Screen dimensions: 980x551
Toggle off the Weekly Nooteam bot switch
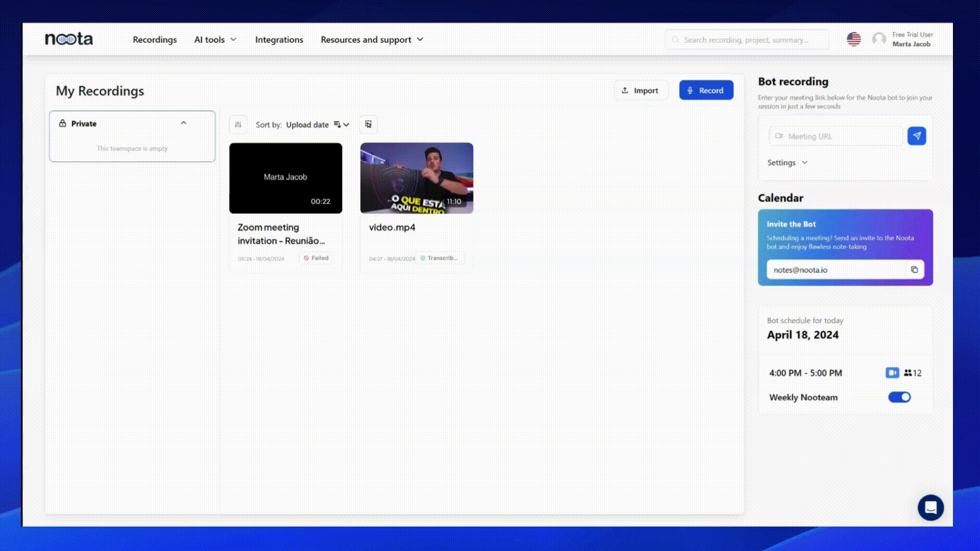point(899,397)
